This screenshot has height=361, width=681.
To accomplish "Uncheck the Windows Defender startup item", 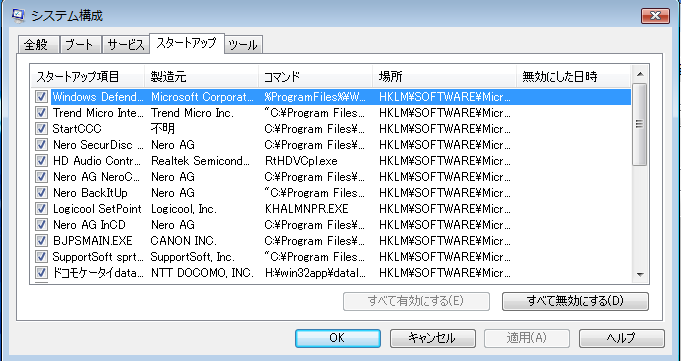I will coord(41,97).
